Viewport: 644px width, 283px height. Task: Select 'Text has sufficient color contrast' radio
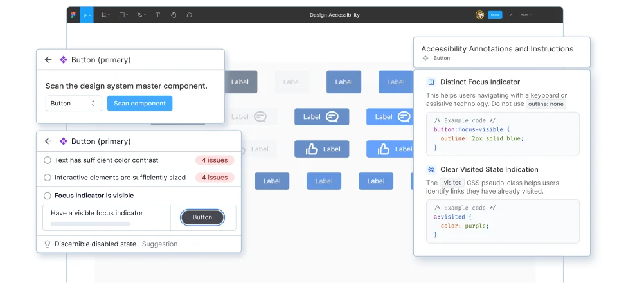48,160
